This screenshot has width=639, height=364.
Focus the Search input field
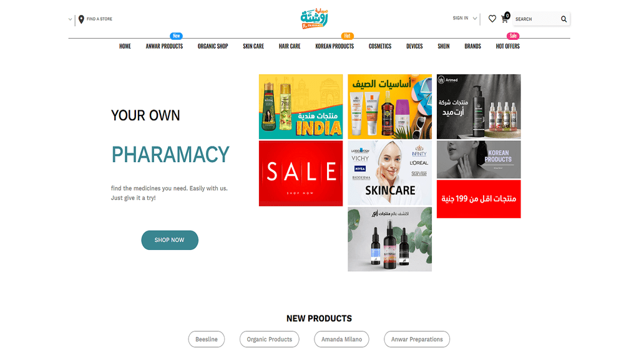point(536,19)
